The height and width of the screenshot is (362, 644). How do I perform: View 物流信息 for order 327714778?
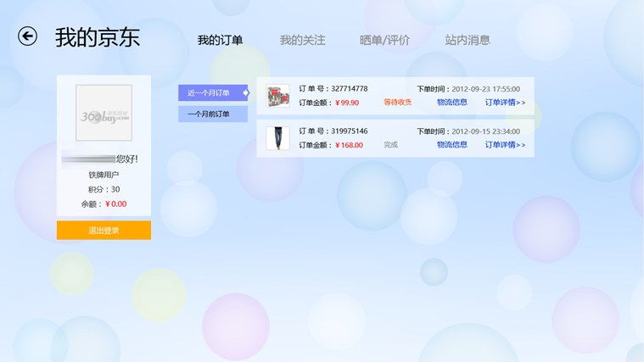click(x=451, y=103)
